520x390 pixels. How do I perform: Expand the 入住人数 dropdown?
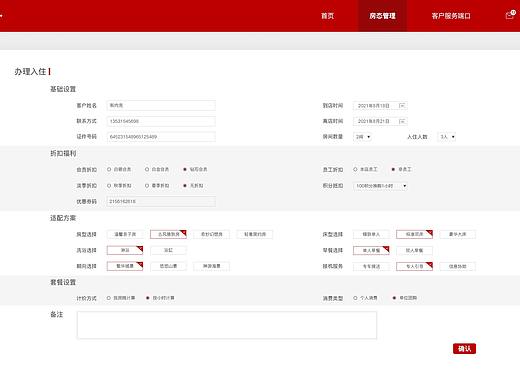[447, 137]
